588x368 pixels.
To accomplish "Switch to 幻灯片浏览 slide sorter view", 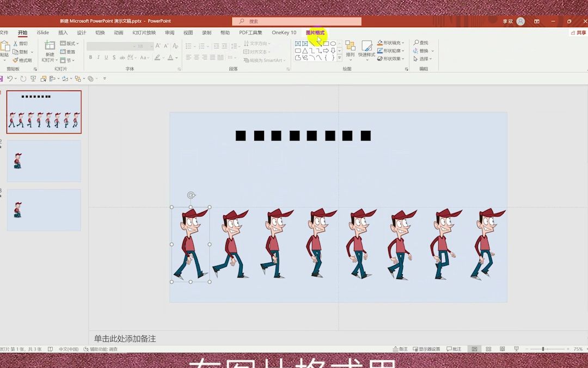I will point(489,348).
